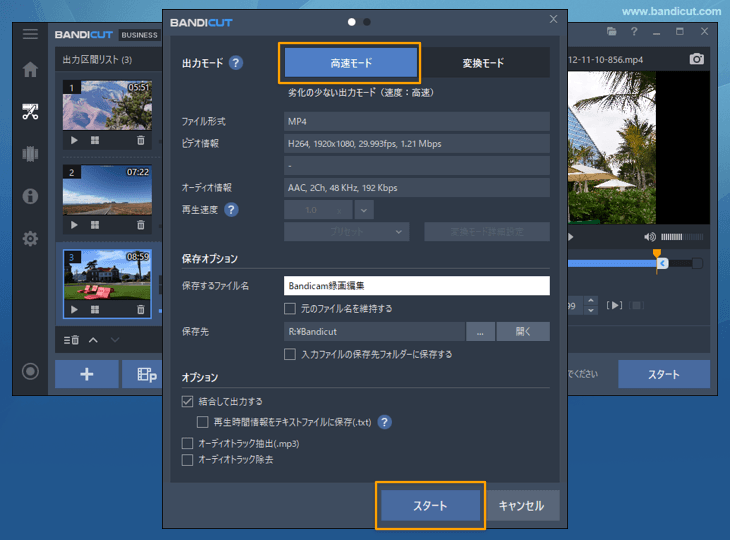
Task: Select thumbnail of segment 1
Action: point(107,106)
